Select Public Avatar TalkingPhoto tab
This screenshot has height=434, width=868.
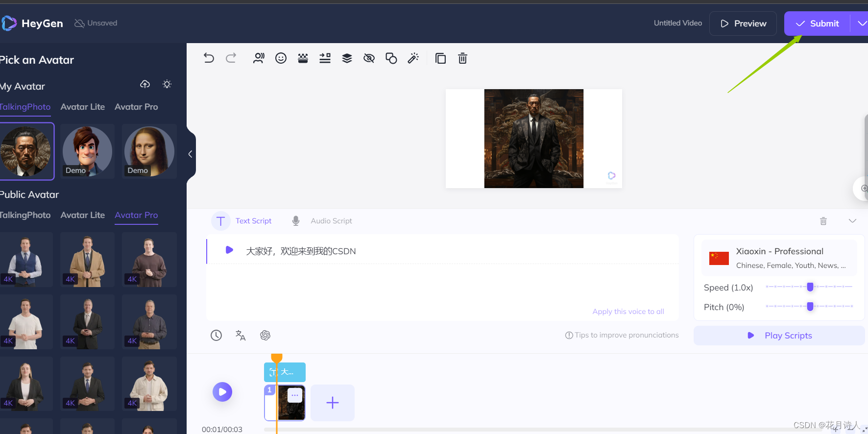coord(25,215)
